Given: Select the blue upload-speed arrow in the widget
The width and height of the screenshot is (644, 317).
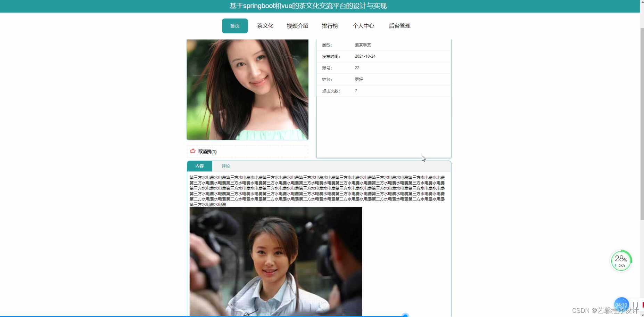Looking at the screenshot, I should coord(615,266).
